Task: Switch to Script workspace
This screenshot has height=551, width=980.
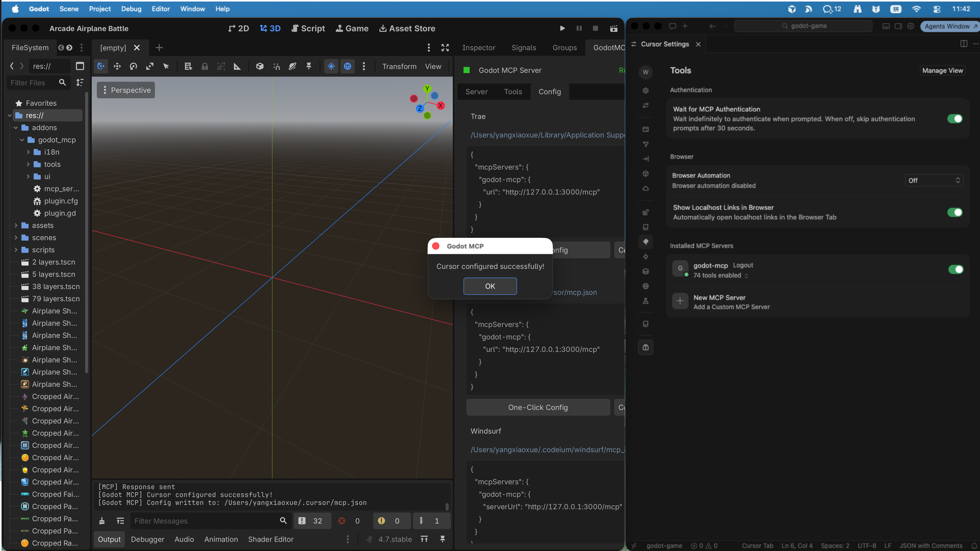Action: [308, 29]
